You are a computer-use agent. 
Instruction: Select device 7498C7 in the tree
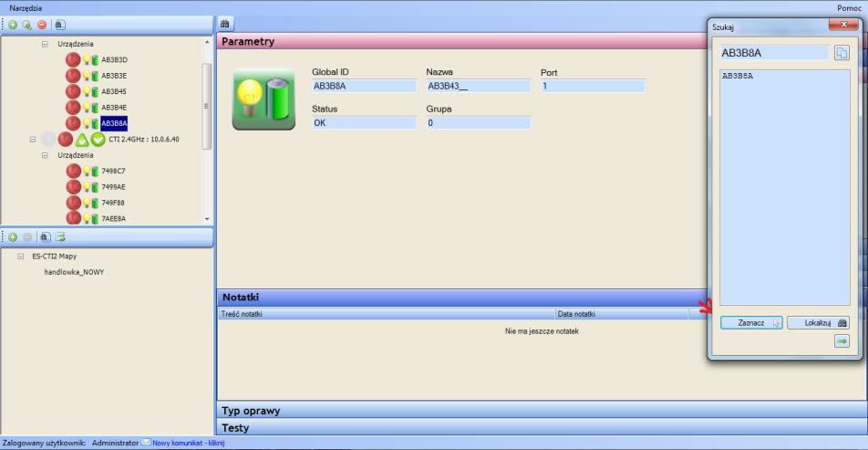(113, 171)
